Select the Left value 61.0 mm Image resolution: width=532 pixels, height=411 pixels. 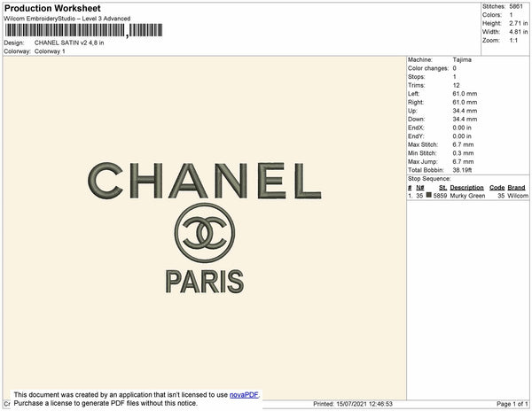pyautogui.click(x=465, y=94)
